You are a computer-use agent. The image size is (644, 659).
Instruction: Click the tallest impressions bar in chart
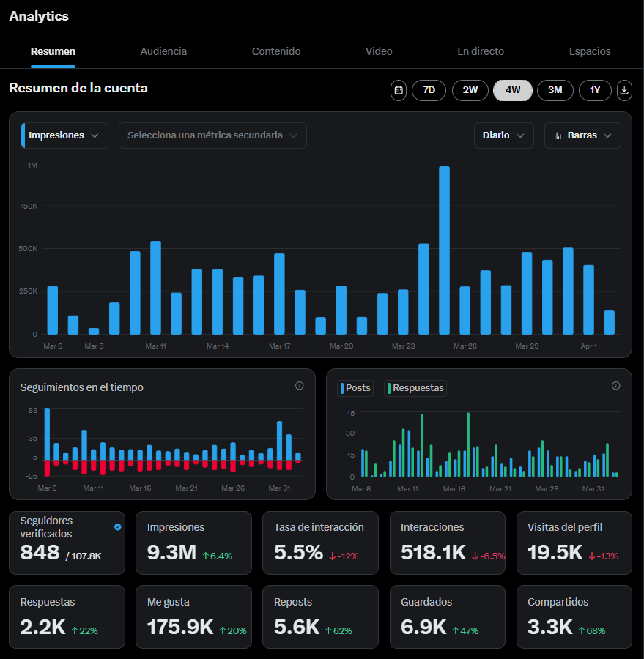pyautogui.click(x=444, y=249)
